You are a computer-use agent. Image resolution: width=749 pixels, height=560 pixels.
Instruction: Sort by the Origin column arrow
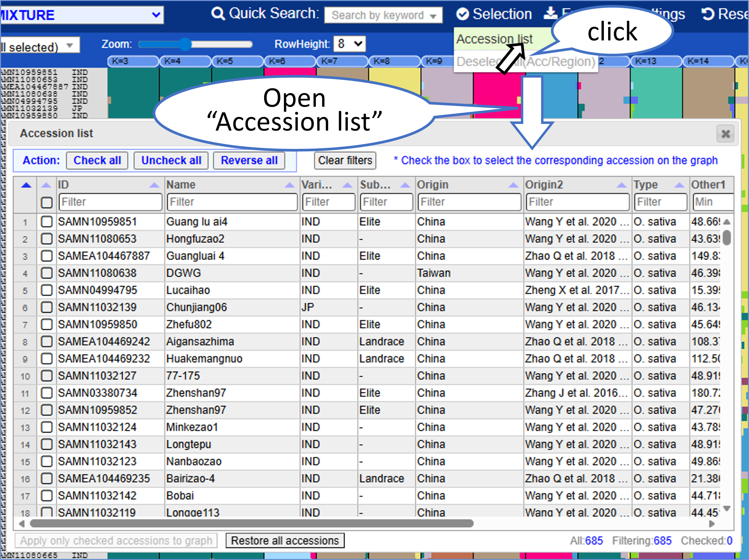pos(513,185)
